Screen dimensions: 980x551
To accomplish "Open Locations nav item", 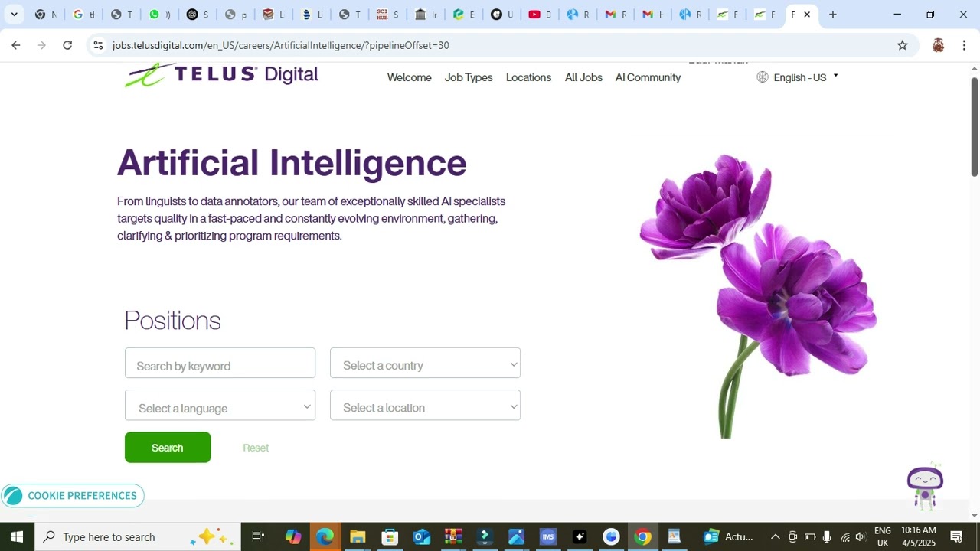I will pyautogui.click(x=528, y=77).
